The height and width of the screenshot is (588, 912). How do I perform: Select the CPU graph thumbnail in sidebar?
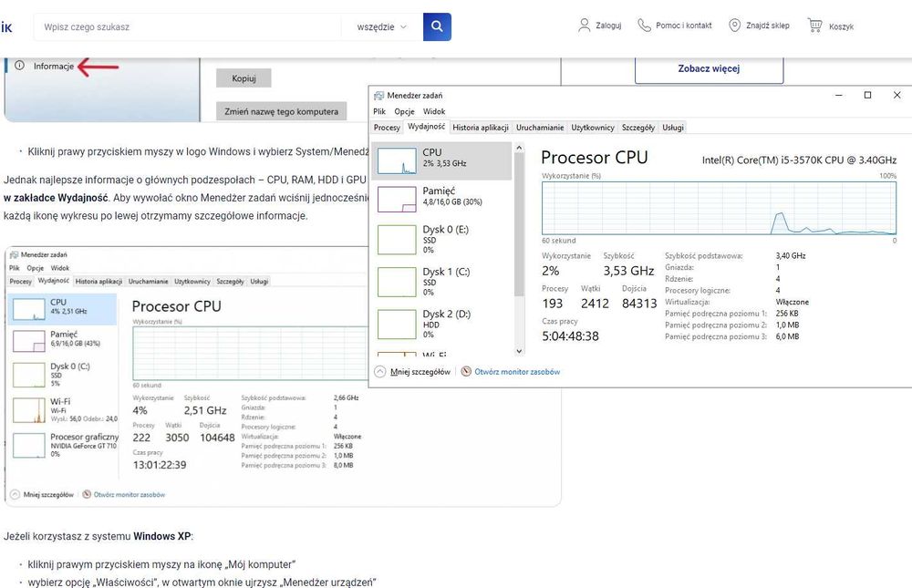tap(397, 160)
